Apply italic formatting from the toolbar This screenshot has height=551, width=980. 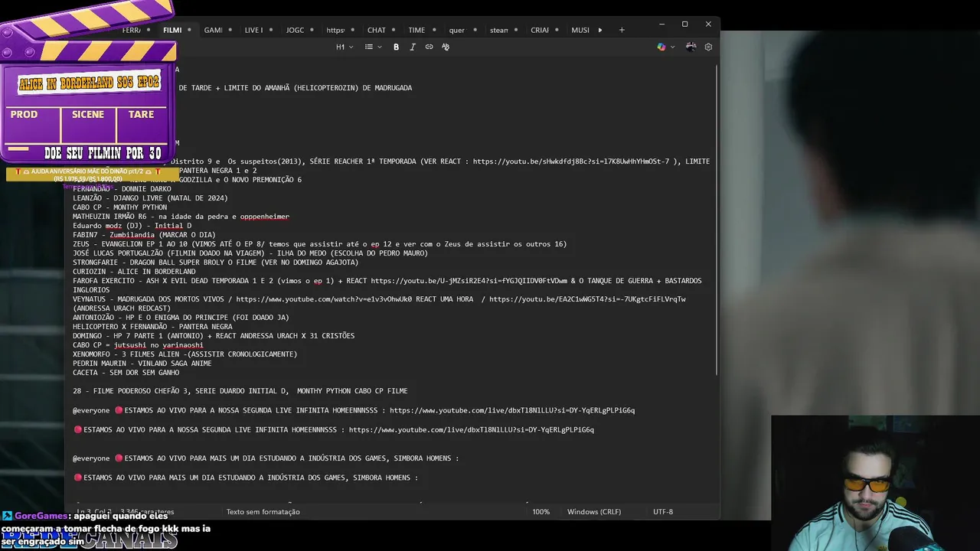point(413,47)
